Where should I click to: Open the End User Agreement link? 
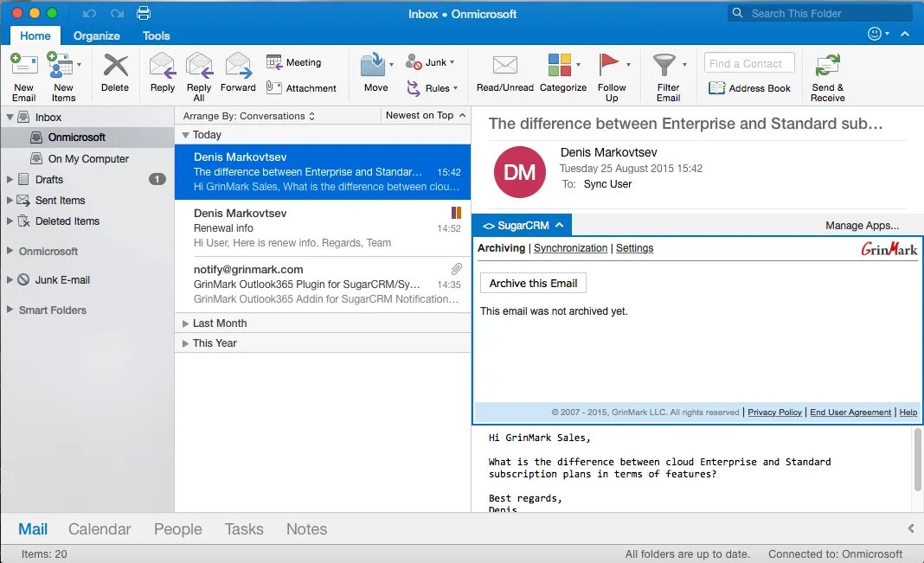tap(850, 413)
